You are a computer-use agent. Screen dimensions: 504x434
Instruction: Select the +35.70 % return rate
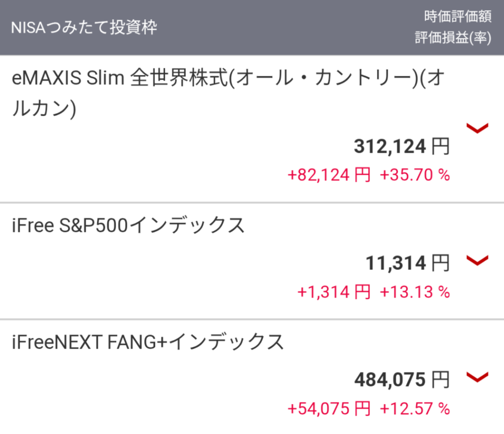414,175
